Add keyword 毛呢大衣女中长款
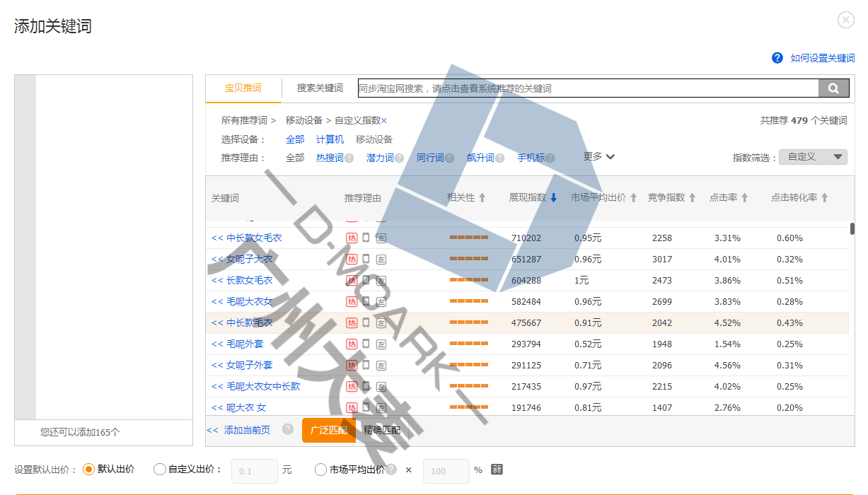The image size is (868, 495). click(255, 387)
